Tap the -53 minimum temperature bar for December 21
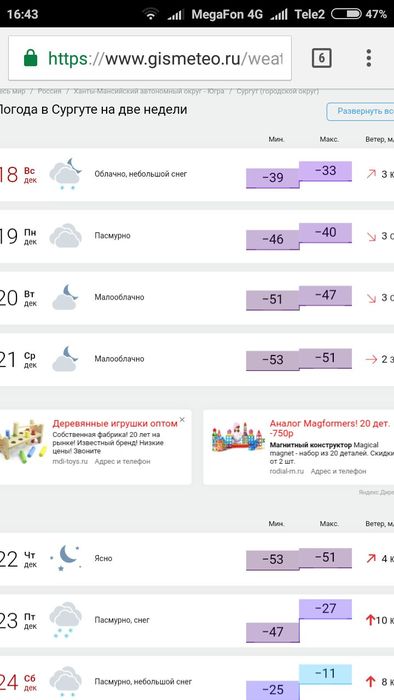This screenshot has height=700, width=394. pos(273,360)
